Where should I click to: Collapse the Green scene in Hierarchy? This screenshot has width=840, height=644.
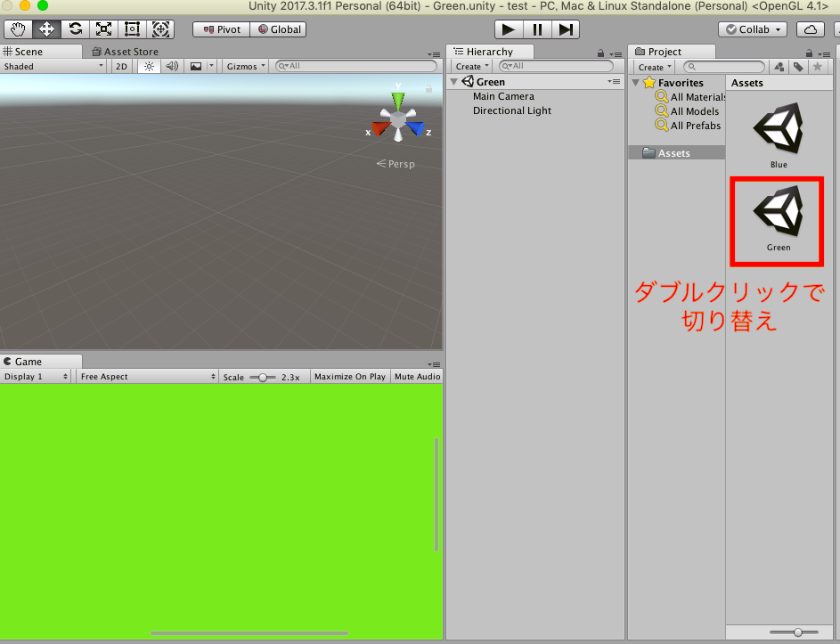pyautogui.click(x=454, y=82)
